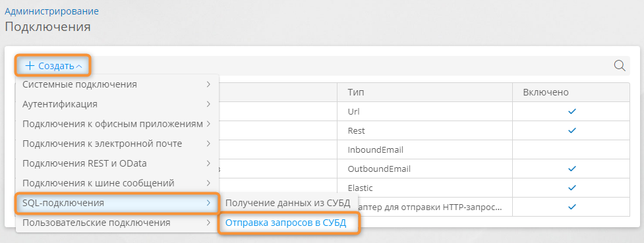Select SQL-подключения menu entry
The width and height of the screenshot is (644, 243).
point(117,203)
